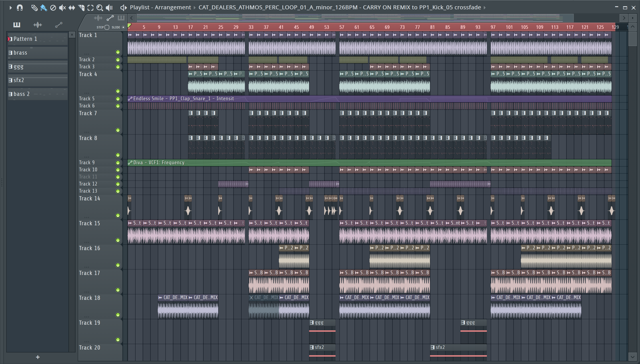This screenshot has width=640, height=364.
Task: Select the Mute tool
Action: (x=62, y=8)
